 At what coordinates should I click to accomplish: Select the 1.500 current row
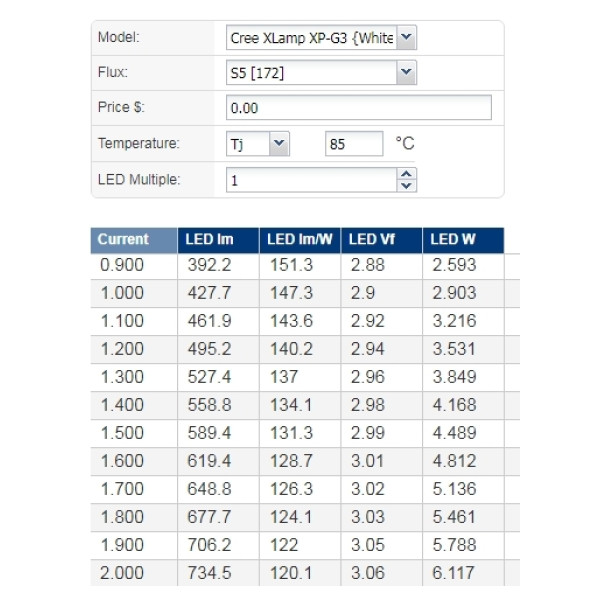click(x=297, y=433)
